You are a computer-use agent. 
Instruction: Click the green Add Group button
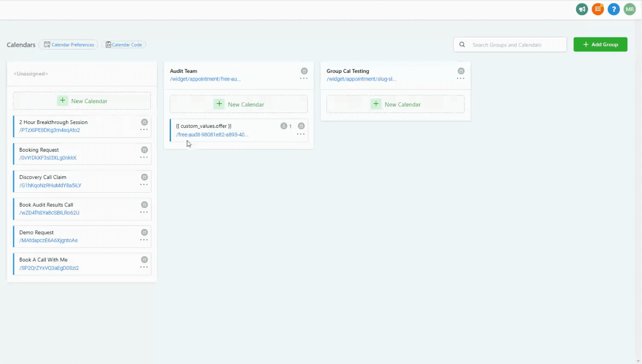click(x=600, y=44)
